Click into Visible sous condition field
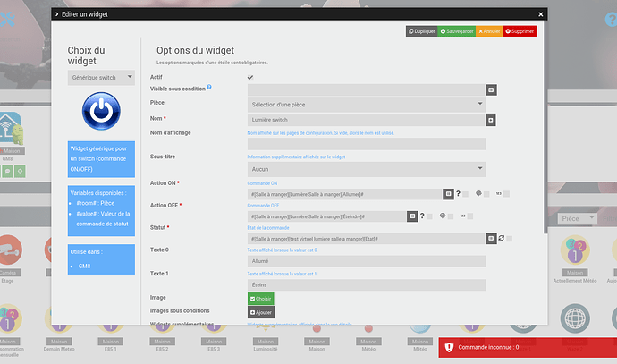This screenshot has width=617, height=364. point(366,90)
